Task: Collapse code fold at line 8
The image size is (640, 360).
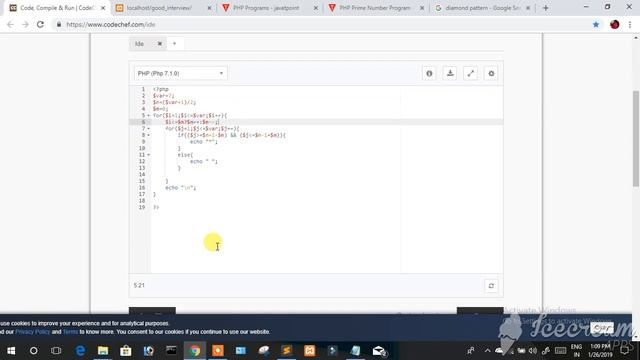Action: [x=149, y=135]
